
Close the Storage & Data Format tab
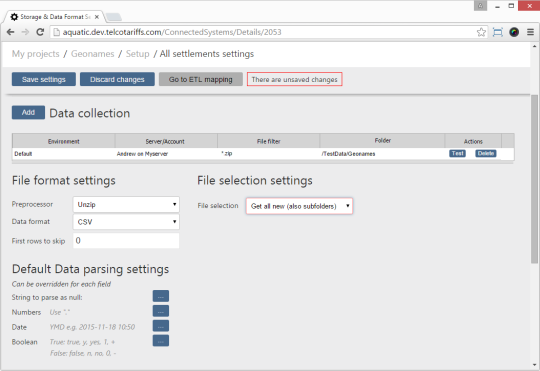pos(97,17)
